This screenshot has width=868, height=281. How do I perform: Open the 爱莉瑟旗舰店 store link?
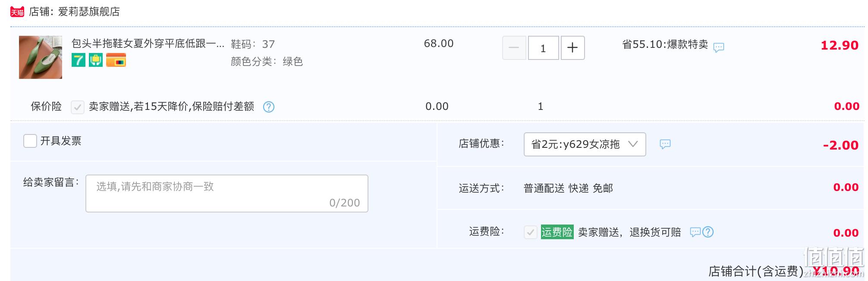[89, 12]
